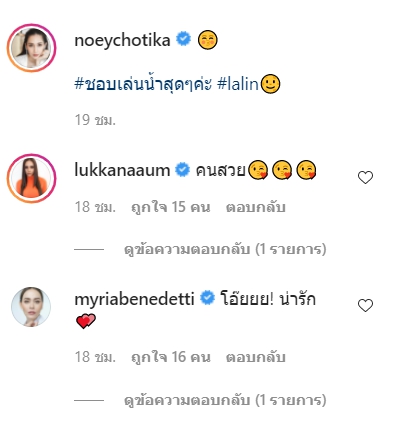Click the 19 ชม. post timestamp
401x425 pixels.
[95, 120]
